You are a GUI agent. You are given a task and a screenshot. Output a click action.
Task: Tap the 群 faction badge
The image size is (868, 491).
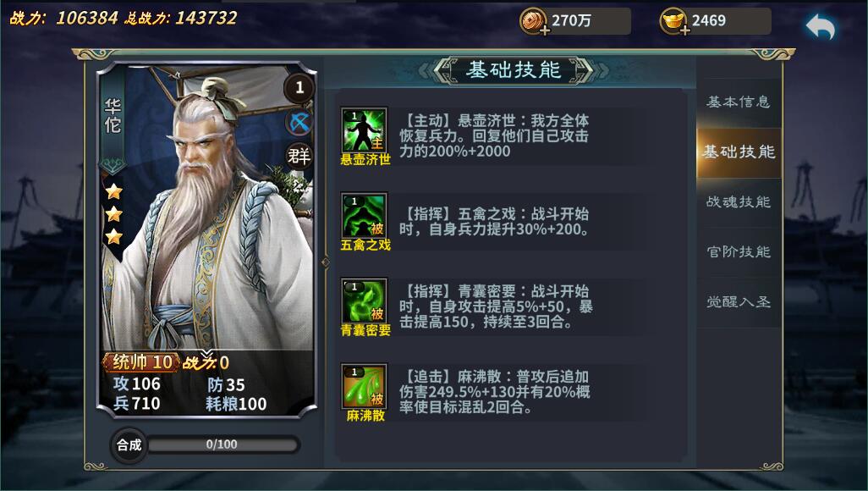tap(299, 157)
